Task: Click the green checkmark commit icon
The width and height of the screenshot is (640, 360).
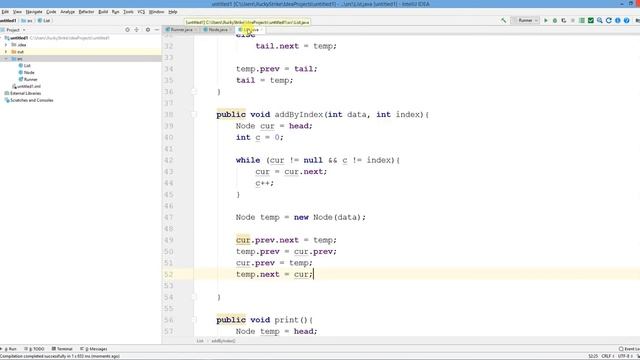Action: point(591,20)
